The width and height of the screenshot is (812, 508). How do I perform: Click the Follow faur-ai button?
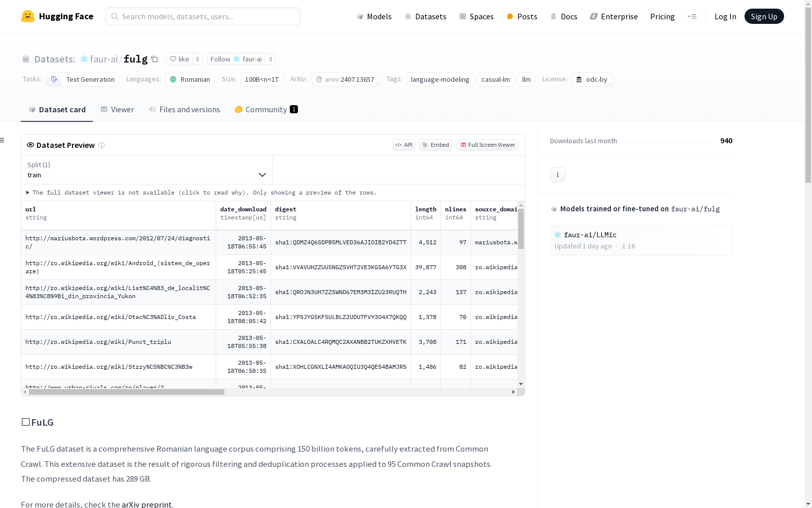[236, 59]
